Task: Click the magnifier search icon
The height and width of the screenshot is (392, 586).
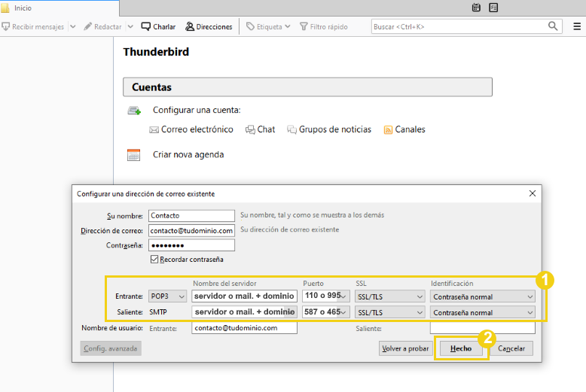Action: click(553, 26)
